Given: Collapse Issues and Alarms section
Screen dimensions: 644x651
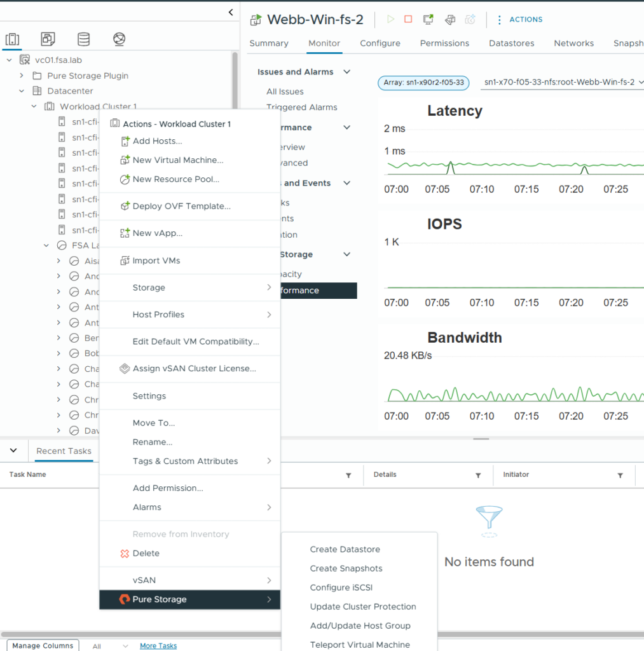Looking at the screenshot, I should [x=346, y=72].
